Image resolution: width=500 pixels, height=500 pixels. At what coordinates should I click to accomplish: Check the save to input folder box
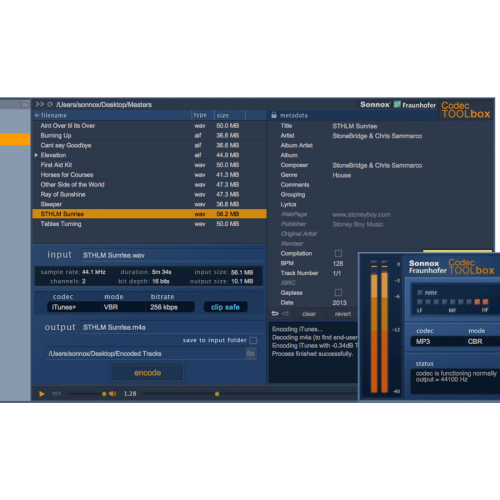(x=253, y=340)
